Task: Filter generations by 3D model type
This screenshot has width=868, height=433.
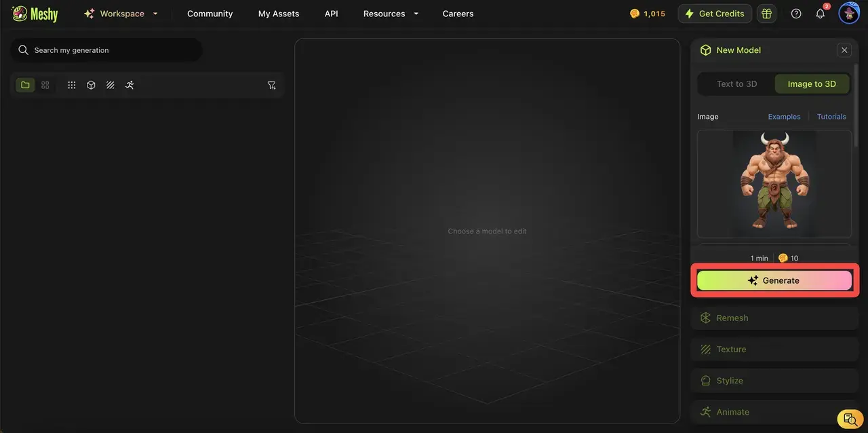Action: click(x=91, y=85)
